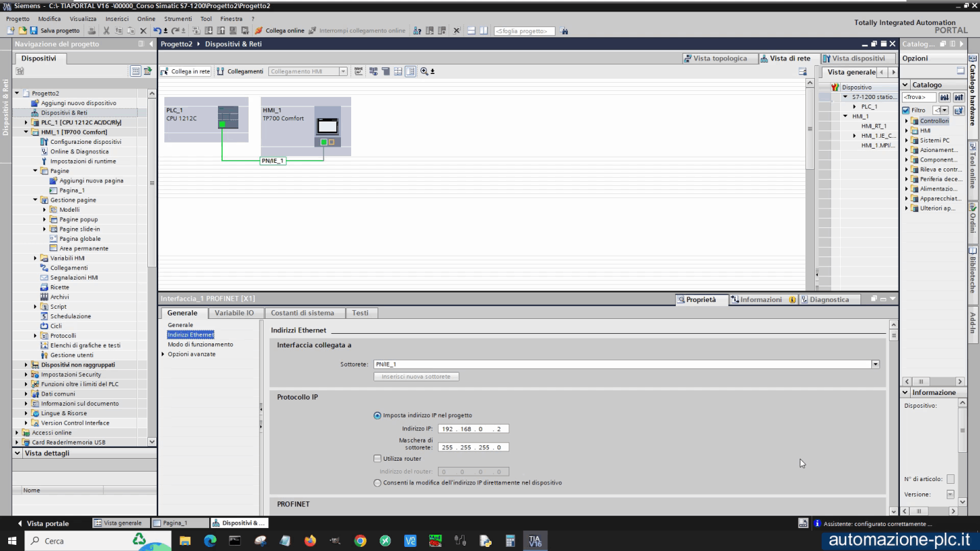Click the zoom magnifier in network toolbar
Screen dimensions: 980x551
coord(424,71)
